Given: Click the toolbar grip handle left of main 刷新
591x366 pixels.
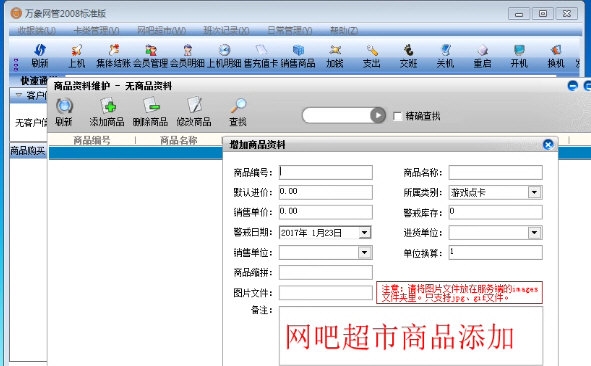Looking at the screenshot, I should pyautogui.click(x=15, y=64).
